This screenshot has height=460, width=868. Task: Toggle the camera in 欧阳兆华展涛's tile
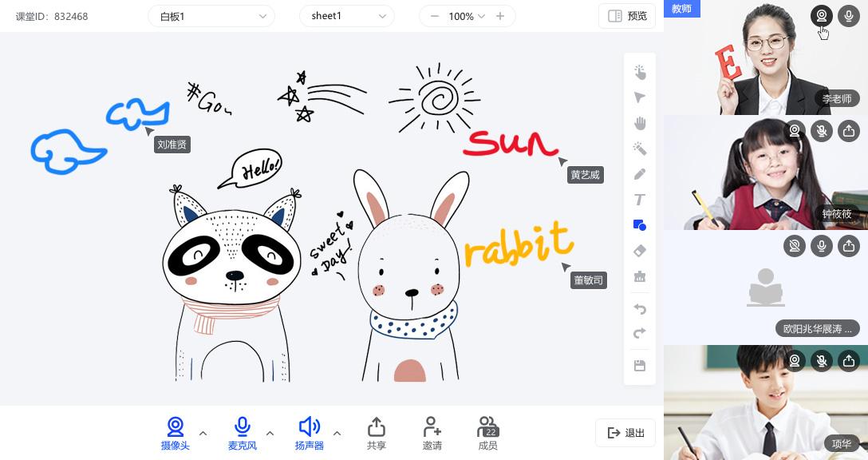coord(795,246)
